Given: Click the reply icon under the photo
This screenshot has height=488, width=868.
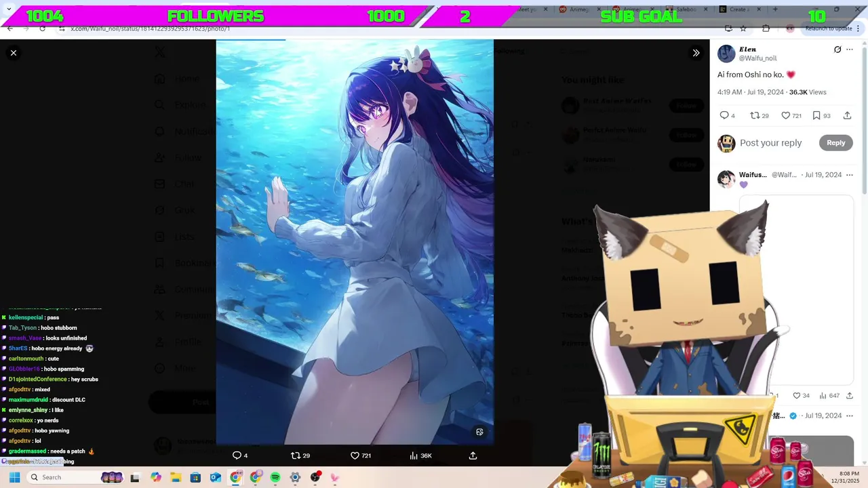Looking at the screenshot, I should point(237,455).
